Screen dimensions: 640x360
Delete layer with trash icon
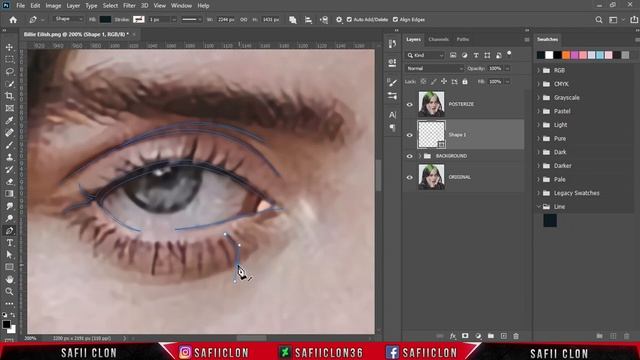click(x=516, y=336)
